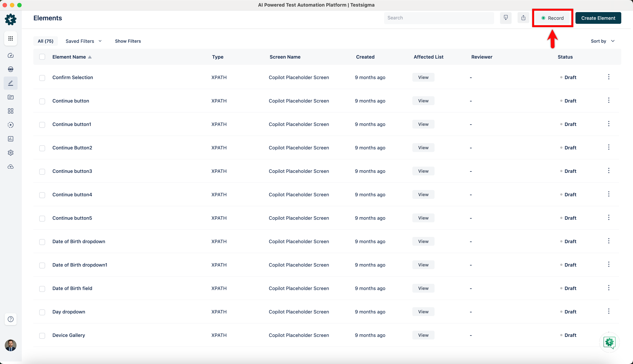Open the help question mark icon
This screenshot has width=633, height=364.
tap(10, 319)
